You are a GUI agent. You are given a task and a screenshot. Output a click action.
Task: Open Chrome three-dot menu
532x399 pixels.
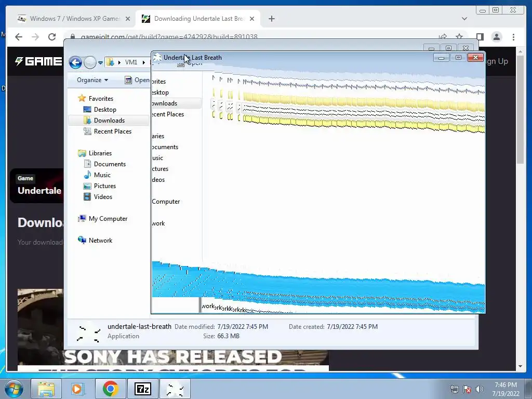coord(513,37)
